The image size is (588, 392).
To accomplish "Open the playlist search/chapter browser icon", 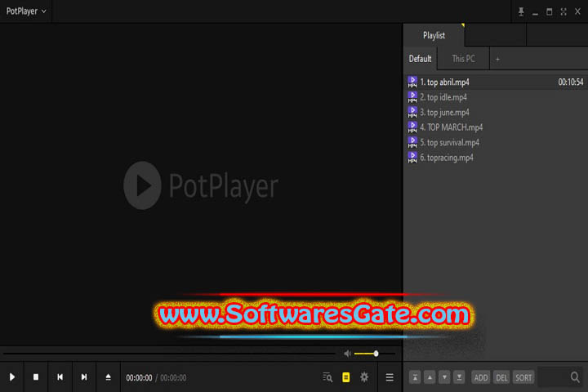I will pyautogui.click(x=327, y=377).
